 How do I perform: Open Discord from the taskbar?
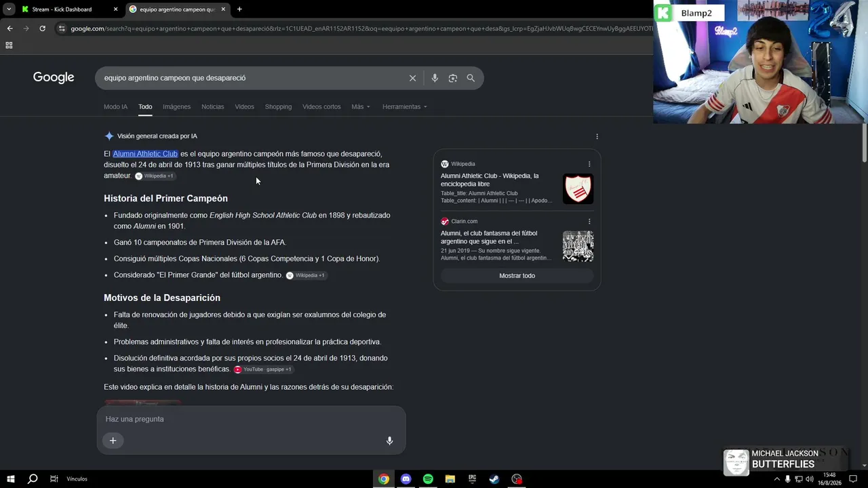coord(406,479)
